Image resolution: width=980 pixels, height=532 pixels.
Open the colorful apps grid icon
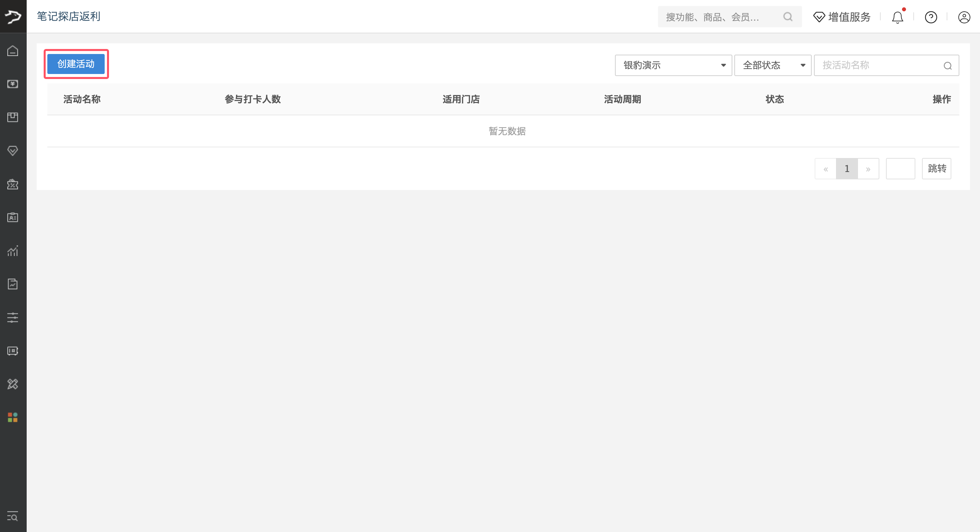[13, 417]
